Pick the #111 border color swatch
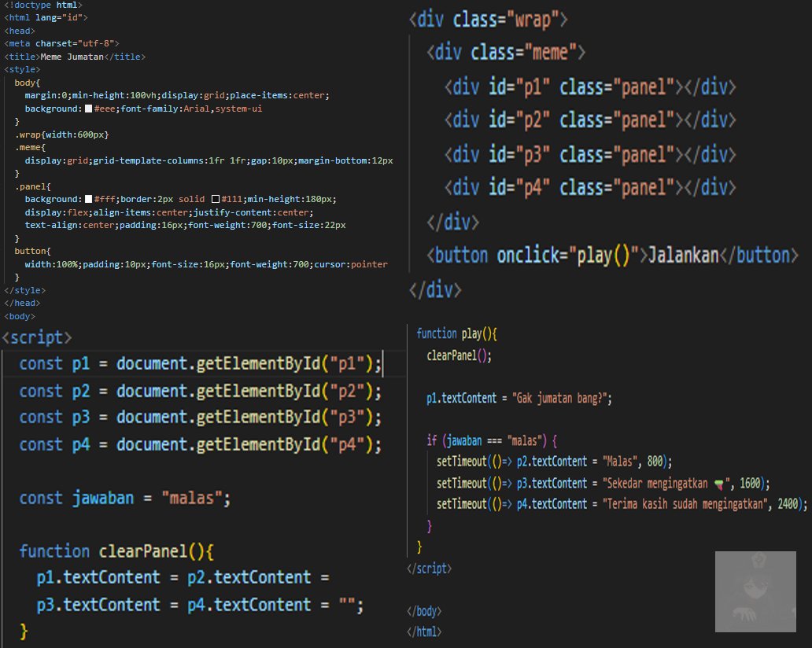 tap(216, 199)
